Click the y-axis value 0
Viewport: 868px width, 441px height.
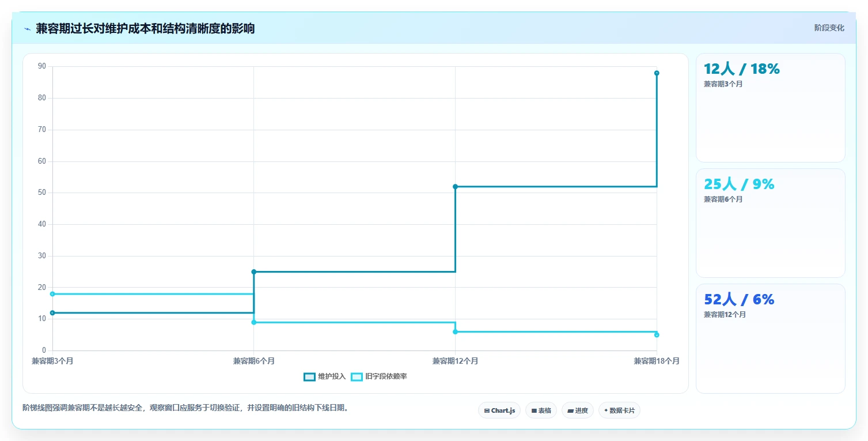[x=44, y=350]
